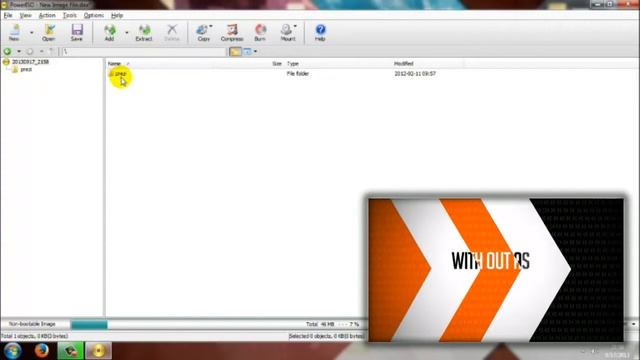Click the Burn toolbar icon
Screen dimensions: 640x360
coord(260,32)
